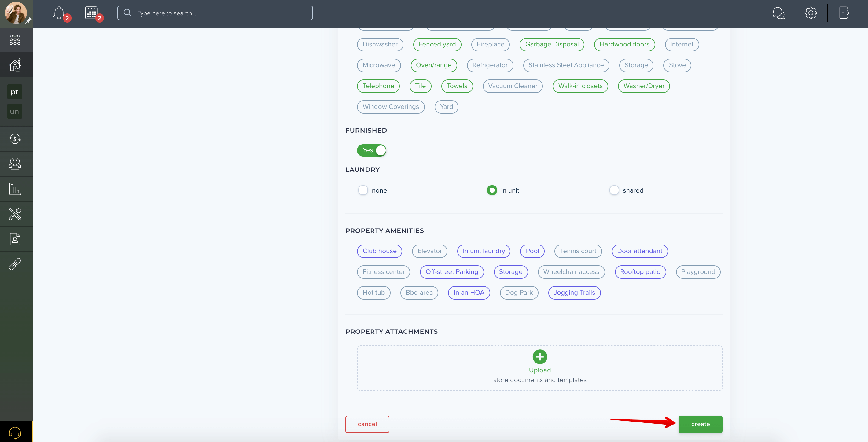868x442 pixels.
Task: Click the red cancel button
Action: [367, 424]
